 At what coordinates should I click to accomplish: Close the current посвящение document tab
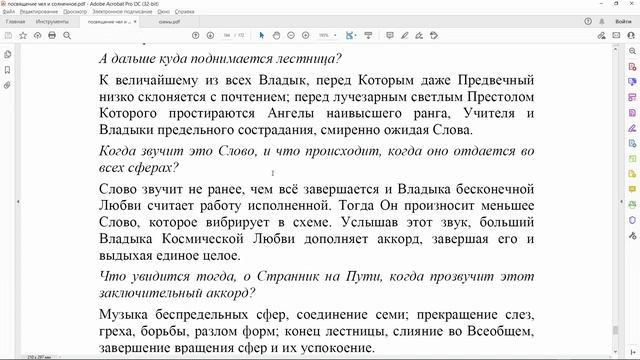(135, 22)
